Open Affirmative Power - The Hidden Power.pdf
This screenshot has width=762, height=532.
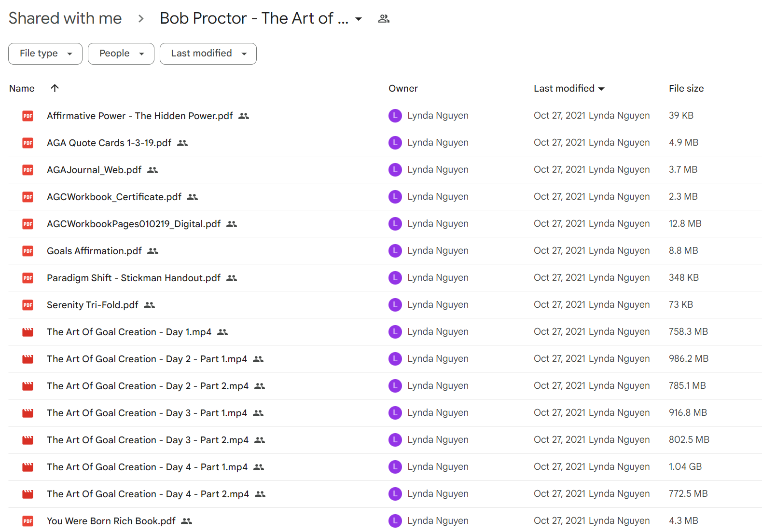click(140, 116)
